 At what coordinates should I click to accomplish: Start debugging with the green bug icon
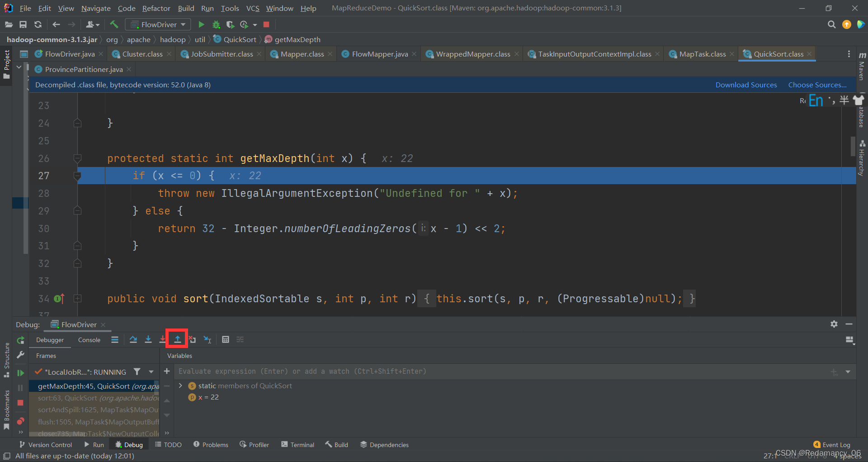[216, 24]
